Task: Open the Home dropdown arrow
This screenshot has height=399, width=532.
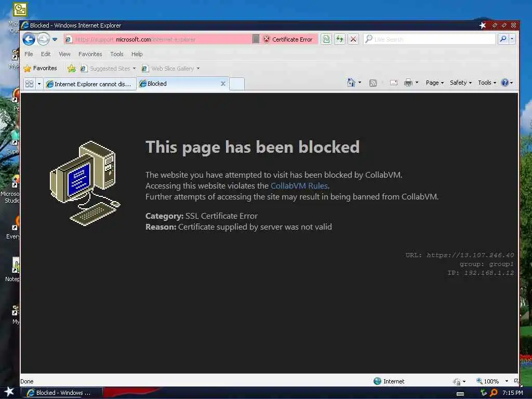Action: tap(360, 83)
